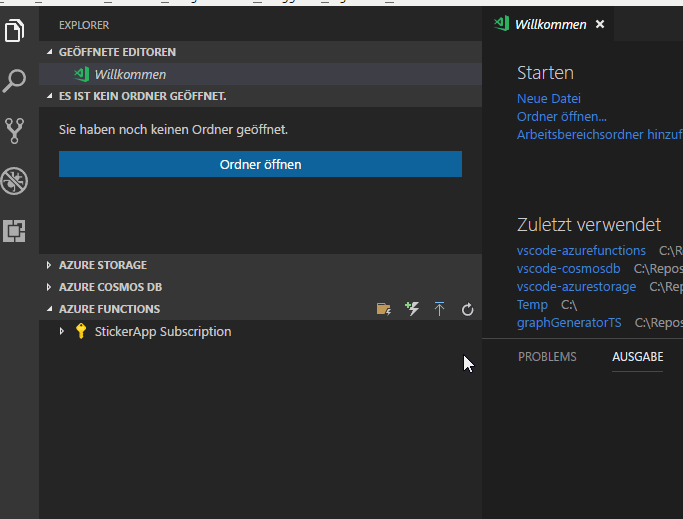Switch to the Ausgabe panel tab
The width and height of the screenshot is (683, 519).
point(638,357)
